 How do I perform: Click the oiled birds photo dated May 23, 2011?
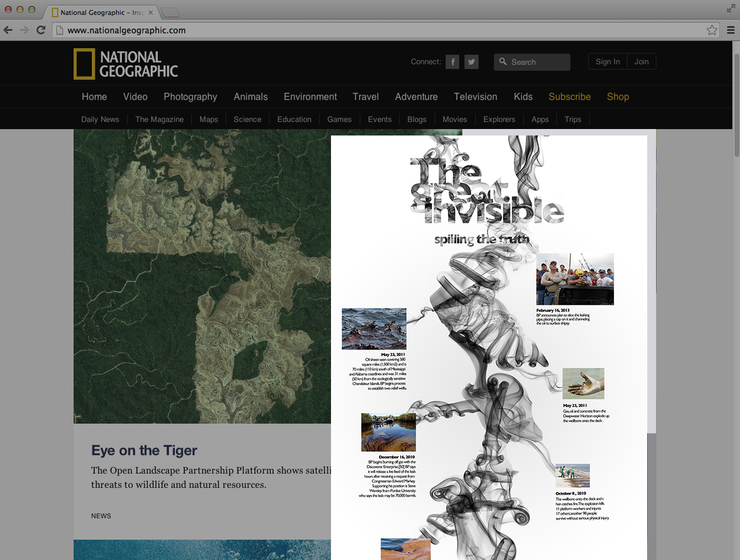[374, 329]
